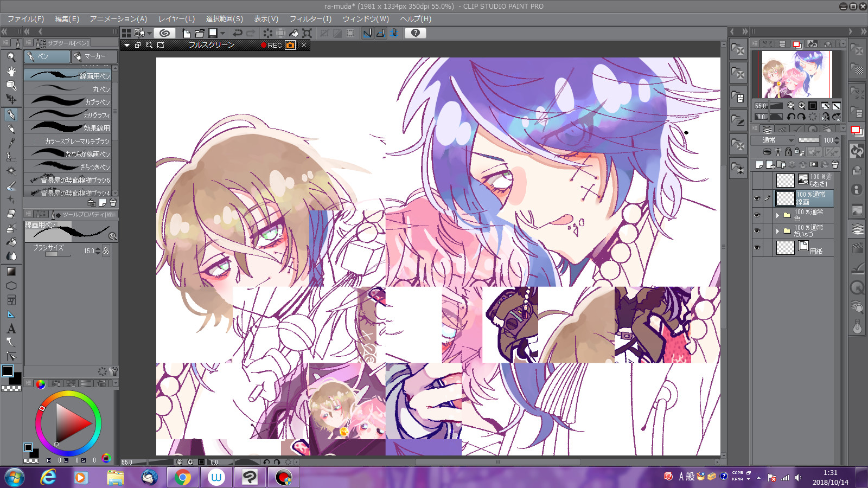This screenshot has width=868, height=488.
Task: Select the 丸ペン brush
Action: tap(68, 89)
